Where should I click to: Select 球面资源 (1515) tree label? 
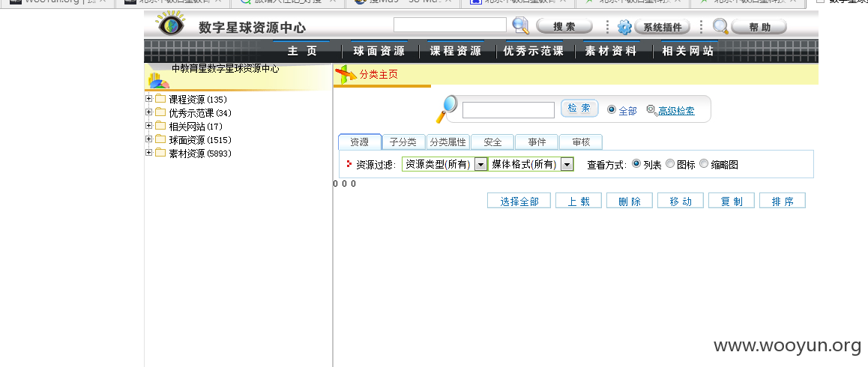coord(200,140)
